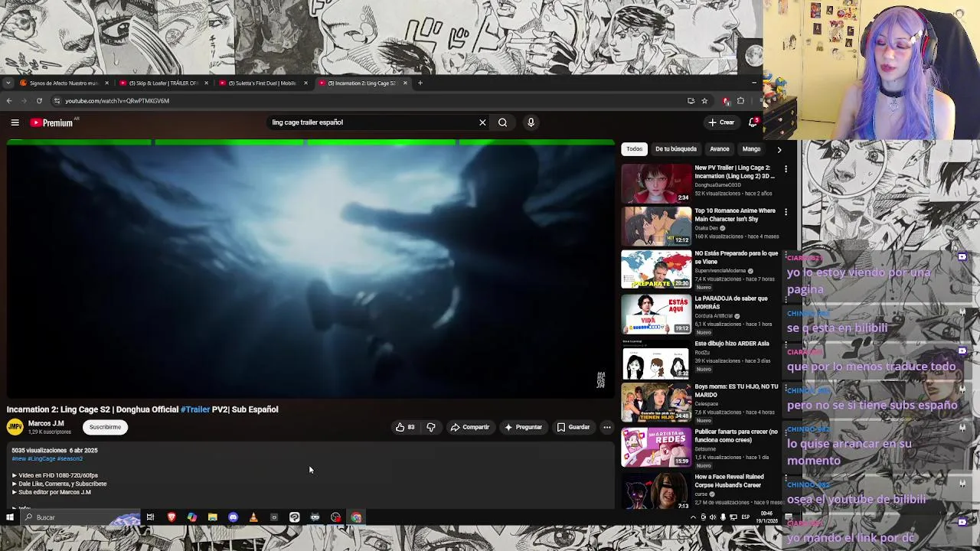Open the Marcos J.M channel name link

[x=46, y=423]
